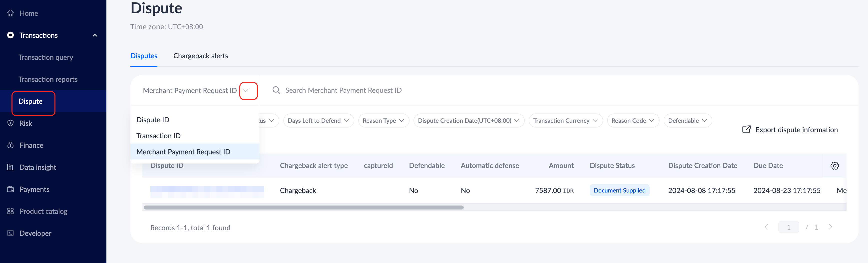
Task: Open the Defendable filter dropdown
Action: coord(687,121)
